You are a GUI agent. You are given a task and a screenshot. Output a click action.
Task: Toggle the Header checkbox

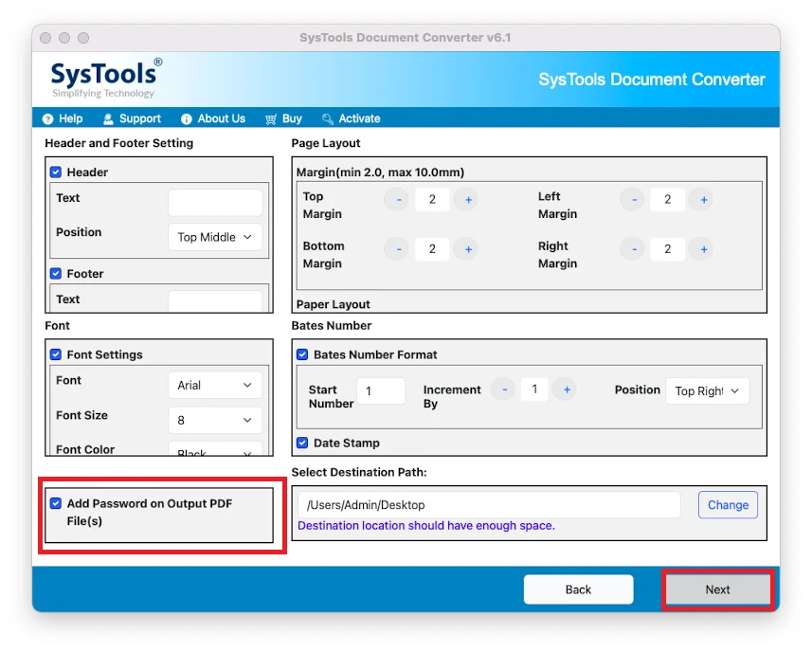(56, 172)
